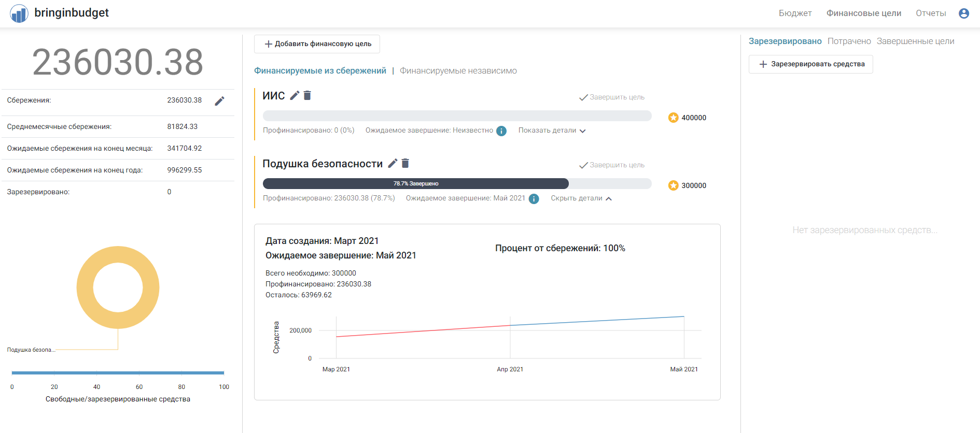Collapse details via Скрыть детали

581,198
